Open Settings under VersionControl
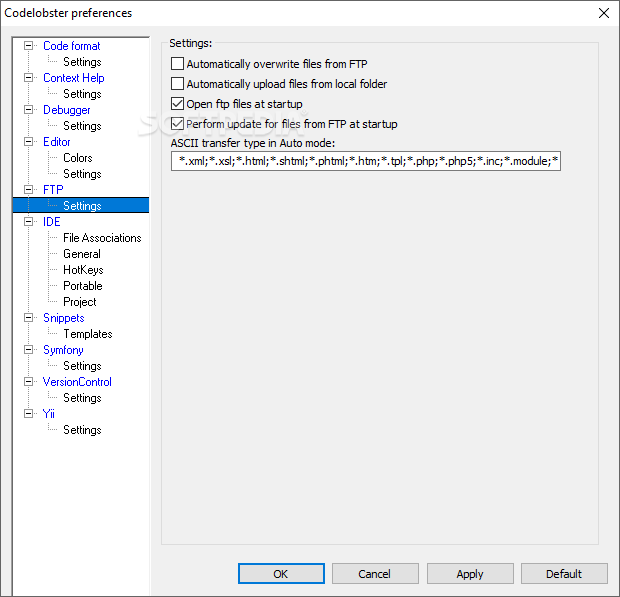This screenshot has width=620, height=597. coord(82,398)
